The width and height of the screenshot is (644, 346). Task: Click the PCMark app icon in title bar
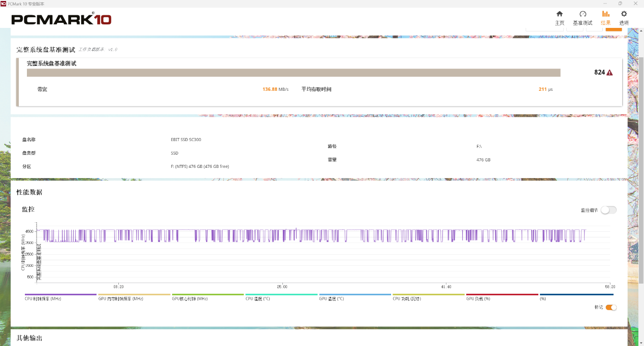pos(4,4)
